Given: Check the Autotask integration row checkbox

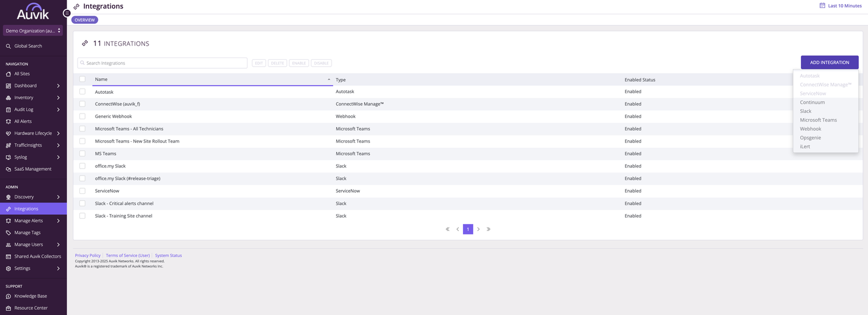Looking at the screenshot, I should click(82, 91).
